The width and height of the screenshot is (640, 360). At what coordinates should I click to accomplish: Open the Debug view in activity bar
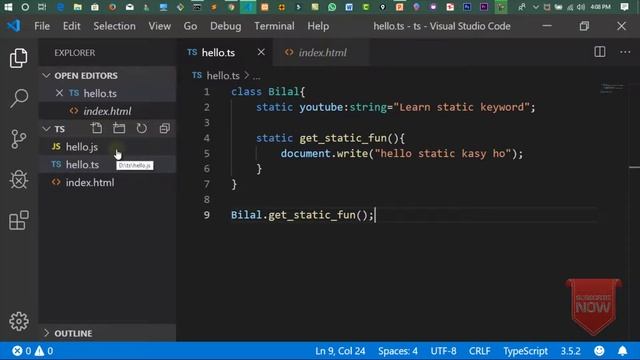tap(19, 179)
